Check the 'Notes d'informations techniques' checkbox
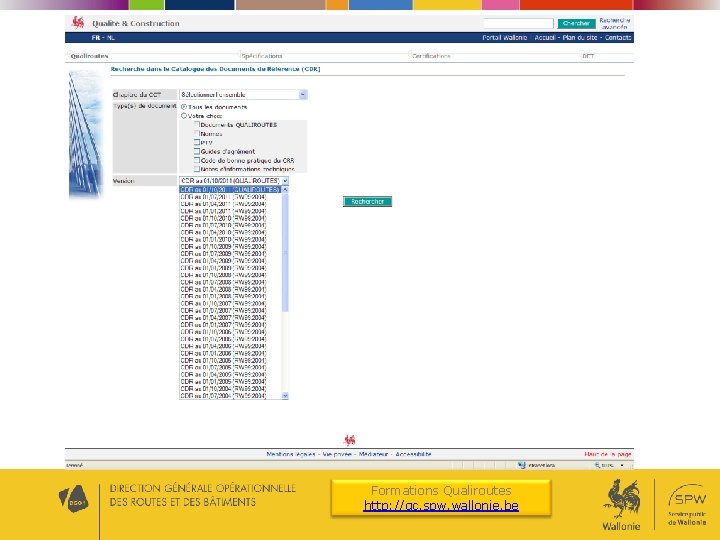The image size is (720, 540). (197, 169)
